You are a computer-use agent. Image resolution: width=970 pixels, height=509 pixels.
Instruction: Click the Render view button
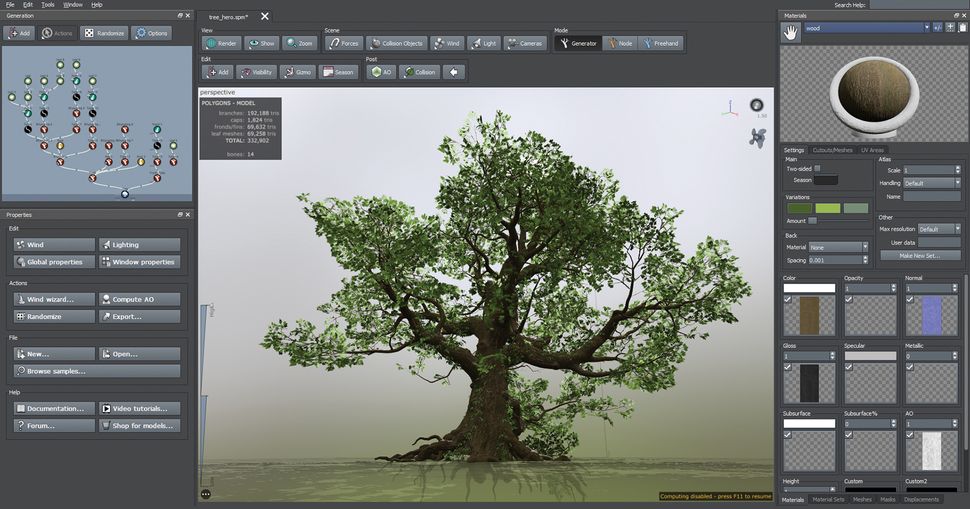click(x=222, y=44)
